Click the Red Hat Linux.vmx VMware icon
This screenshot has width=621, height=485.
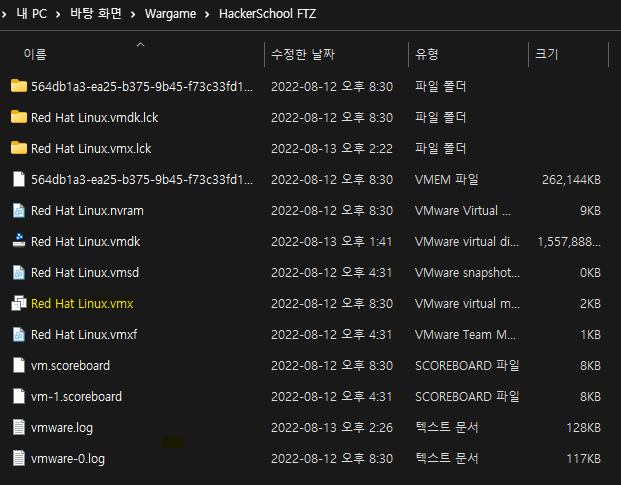tap(19, 303)
